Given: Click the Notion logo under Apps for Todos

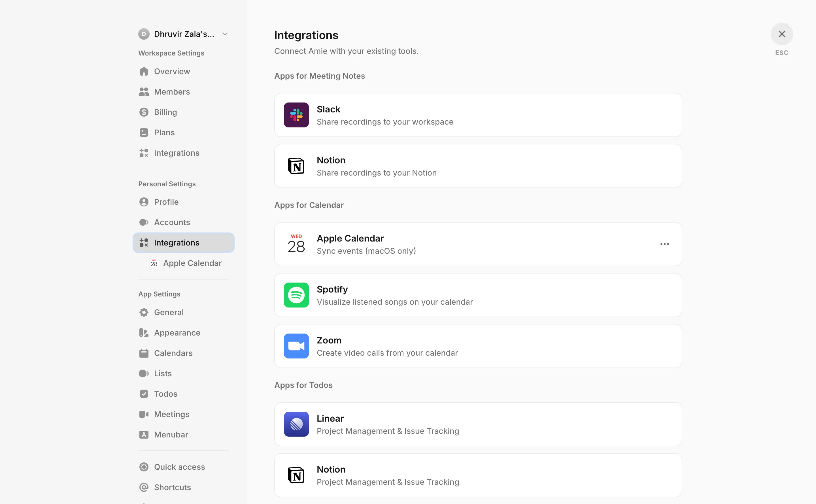Looking at the screenshot, I should coord(296,475).
